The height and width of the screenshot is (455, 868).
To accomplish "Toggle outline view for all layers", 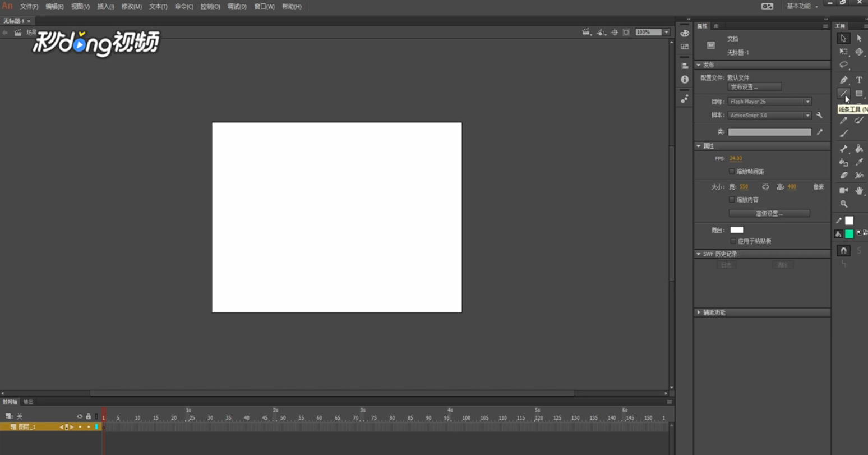I will point(96,416).
